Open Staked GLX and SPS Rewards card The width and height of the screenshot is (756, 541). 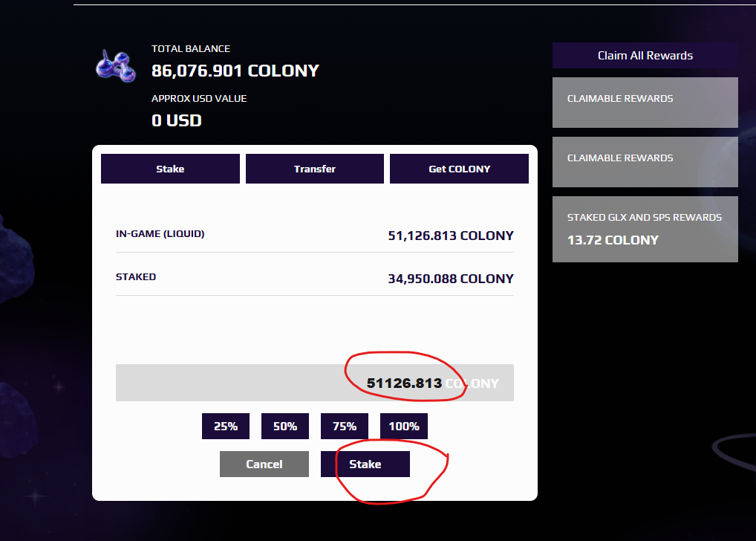645,229
